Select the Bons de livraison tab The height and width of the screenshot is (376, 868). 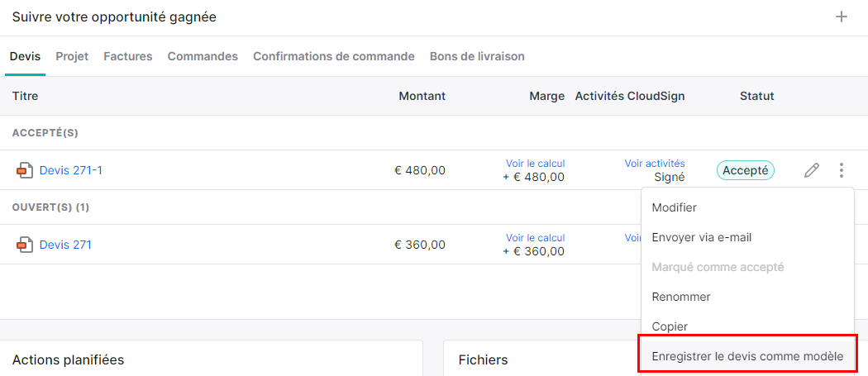point(477,56)
